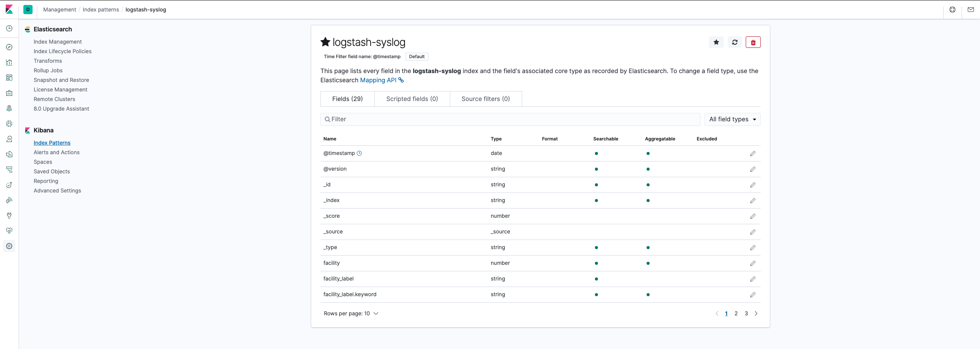Open Saved Objects link
Screen dimensions: 980x349
click(x=52, y=171)
